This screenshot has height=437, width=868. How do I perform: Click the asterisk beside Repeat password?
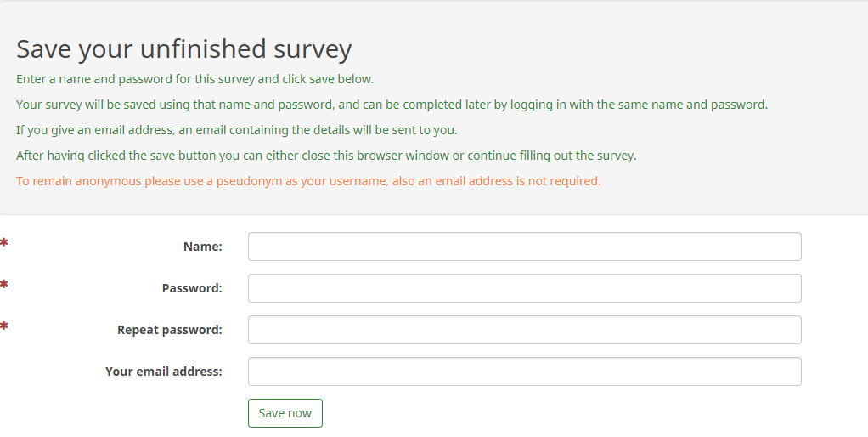tap(4, 326)
